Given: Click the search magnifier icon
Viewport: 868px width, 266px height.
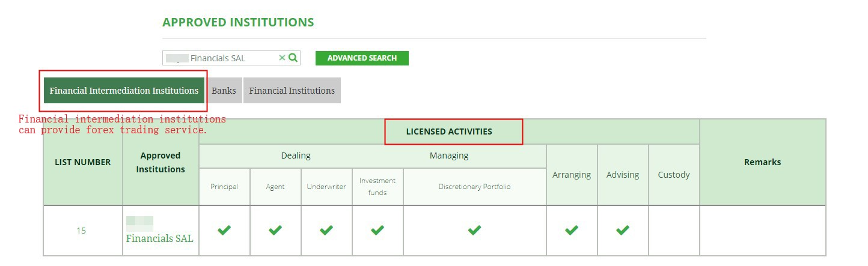Looking at the screenshot, I should 293,58.
